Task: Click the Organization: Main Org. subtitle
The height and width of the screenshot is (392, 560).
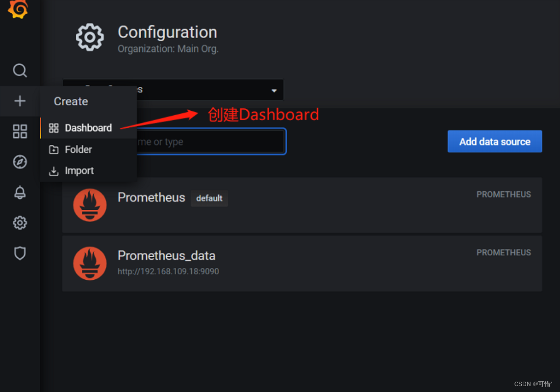Action: [x=168, y=49]
